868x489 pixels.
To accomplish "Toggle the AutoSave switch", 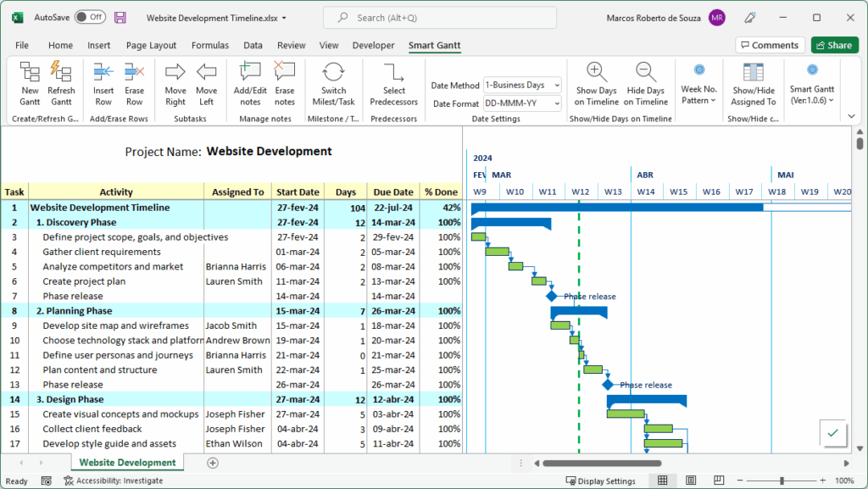I will pyautogui.click(x=90, y=17).
